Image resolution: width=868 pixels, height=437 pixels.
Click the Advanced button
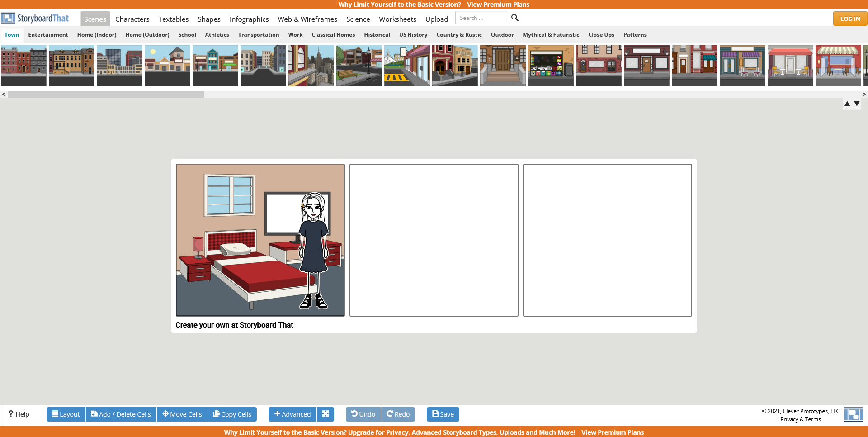pos(292,414)
